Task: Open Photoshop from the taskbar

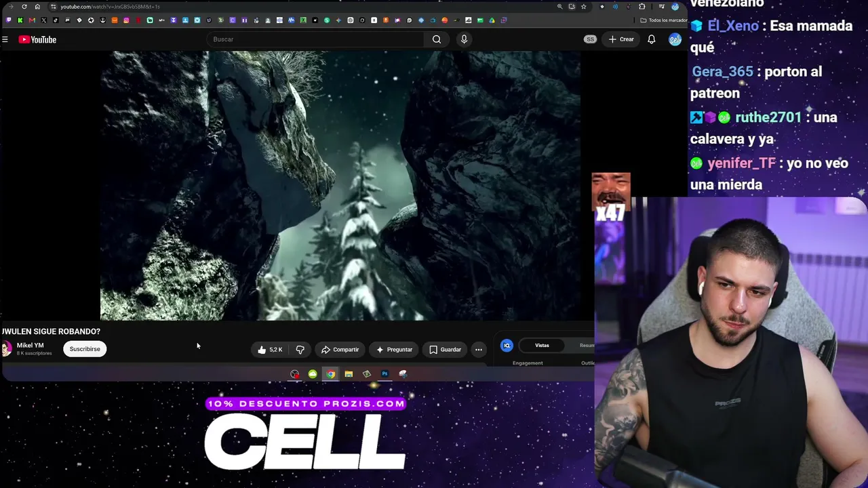Action: pos(384,374)
